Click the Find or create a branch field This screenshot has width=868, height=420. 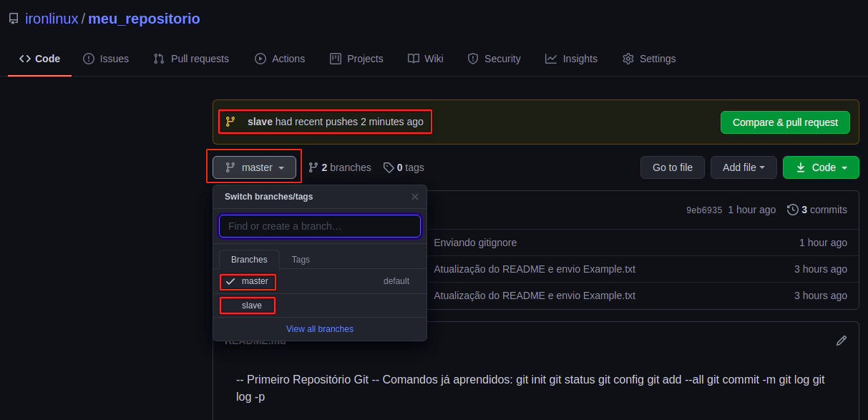point(319,226)
